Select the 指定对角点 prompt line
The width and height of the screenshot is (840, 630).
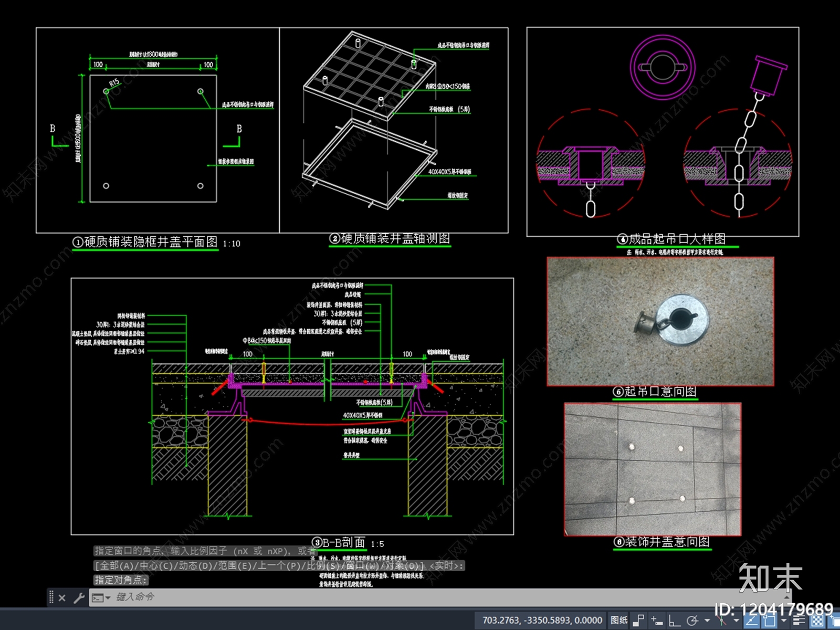(121, 580)
